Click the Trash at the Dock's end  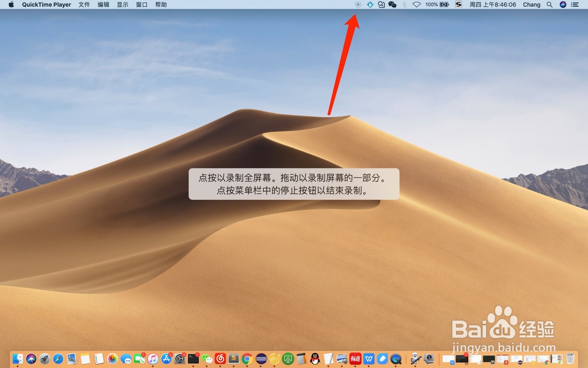[x=570, y=359]
